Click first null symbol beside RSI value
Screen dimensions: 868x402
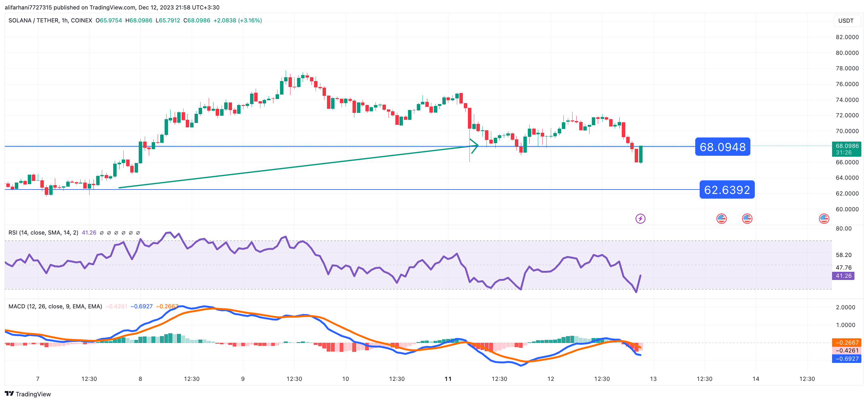[102, 233]
